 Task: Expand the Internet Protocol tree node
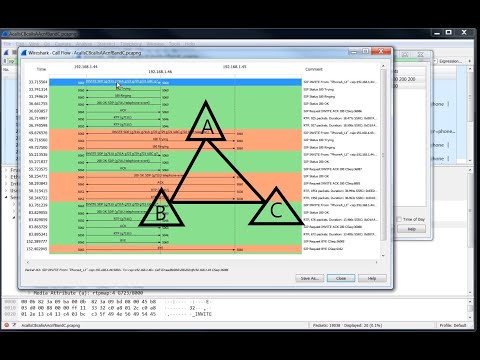click(x=6, y=184)
